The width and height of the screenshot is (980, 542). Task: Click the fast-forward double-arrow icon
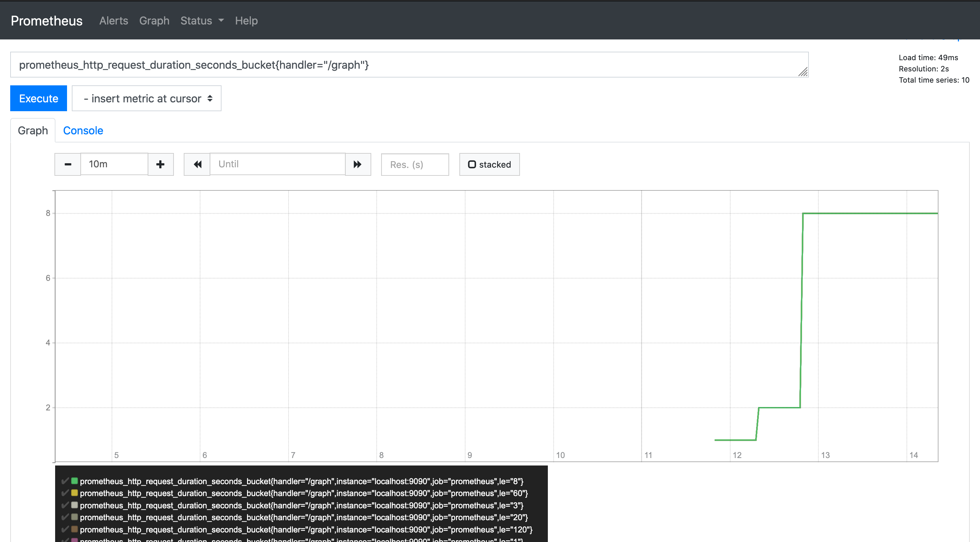tap(358, 164)
